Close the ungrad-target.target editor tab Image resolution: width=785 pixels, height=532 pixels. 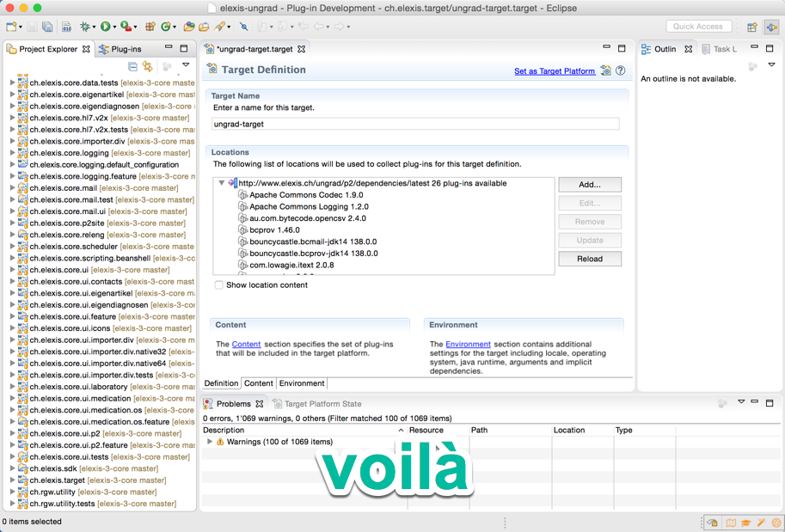tap(302, 49)
